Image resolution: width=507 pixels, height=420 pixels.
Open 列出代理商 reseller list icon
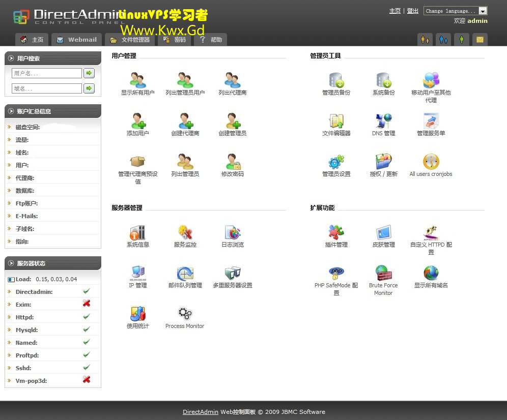tap(233, 80)
